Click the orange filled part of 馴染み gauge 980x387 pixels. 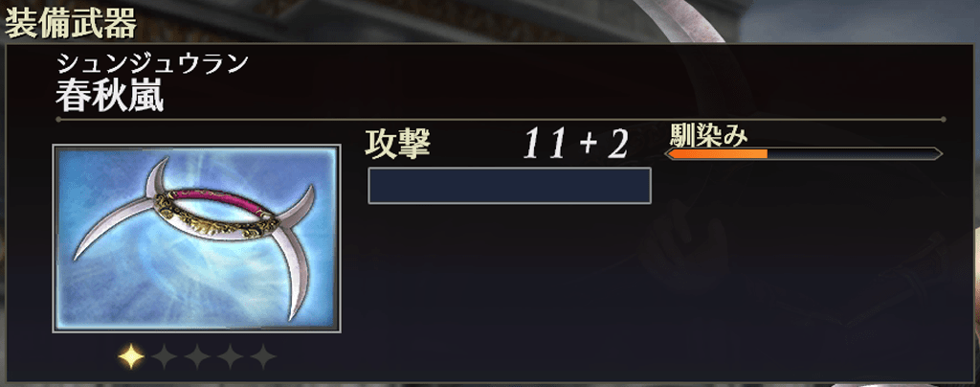click(718, 154)
